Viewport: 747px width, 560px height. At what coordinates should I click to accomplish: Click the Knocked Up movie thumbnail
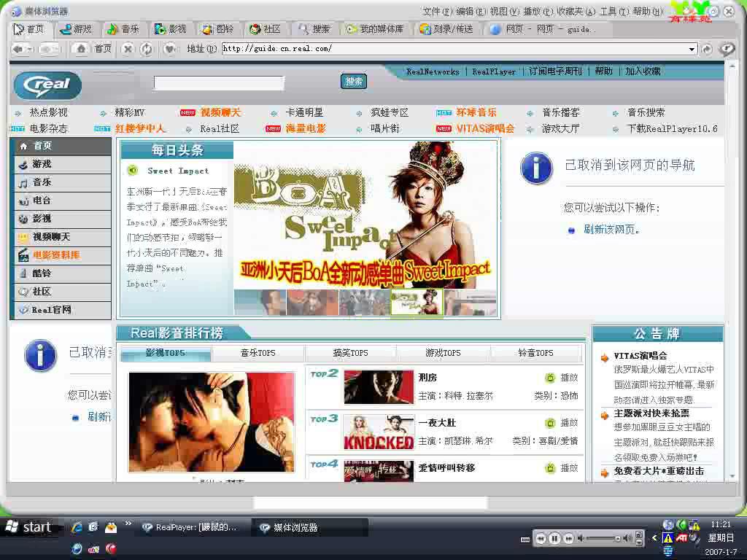[379, 432]
